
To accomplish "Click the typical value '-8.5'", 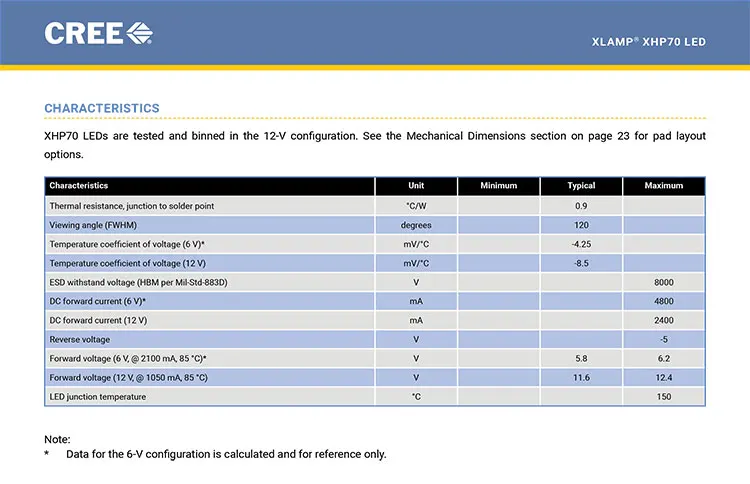I will [581, 264].
